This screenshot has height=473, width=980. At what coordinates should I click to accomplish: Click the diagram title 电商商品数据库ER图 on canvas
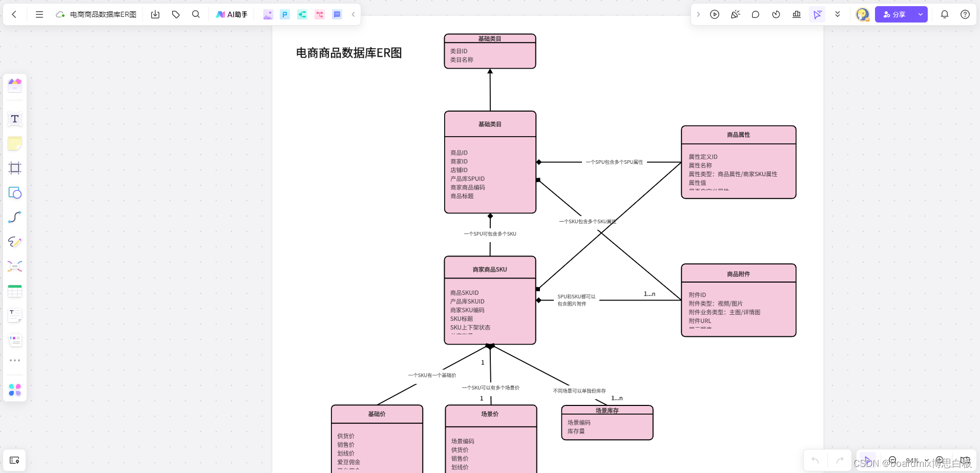349,53
